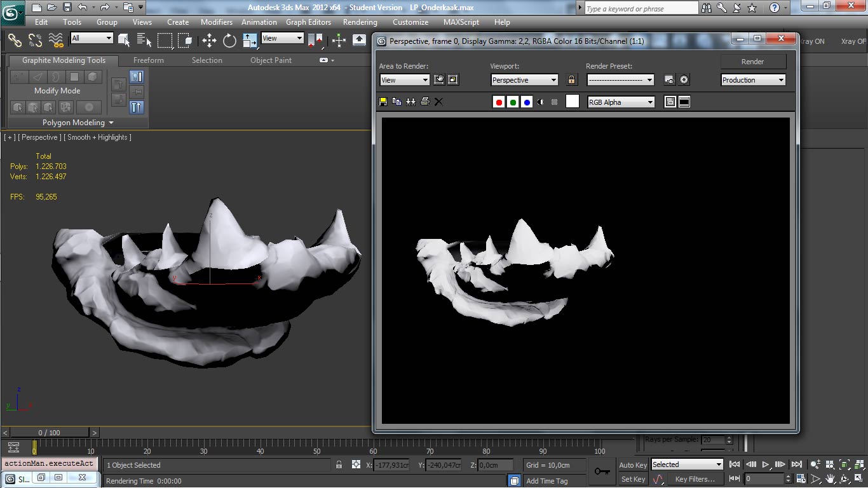Save the rendered image to a file
This screenshot has height=488, width=868.
tap(383, 101)
